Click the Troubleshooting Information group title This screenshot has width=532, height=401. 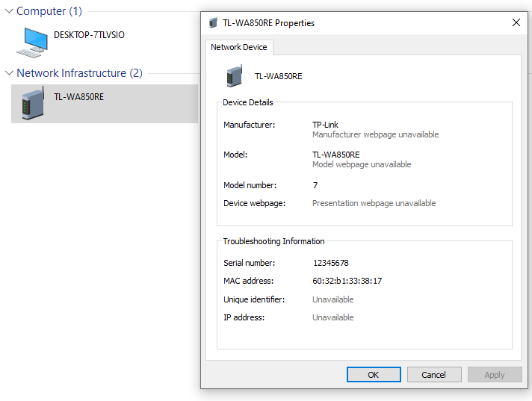273,241
